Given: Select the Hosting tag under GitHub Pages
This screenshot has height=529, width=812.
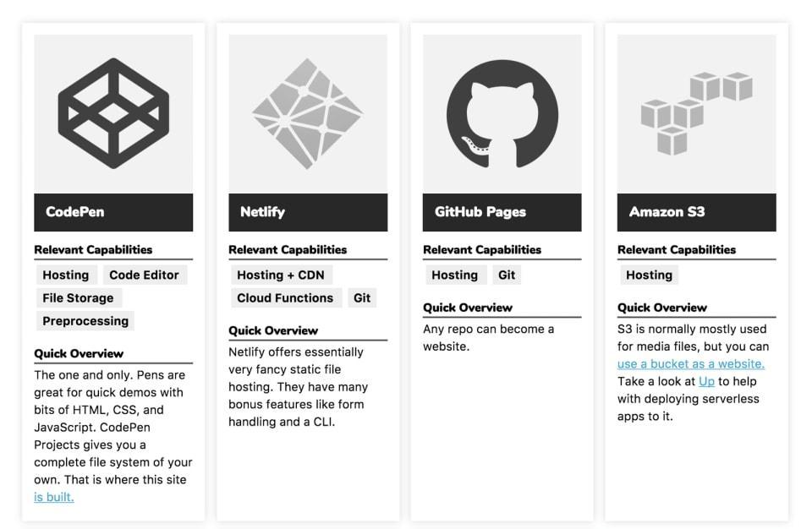Looking at the screenshot, I should pos(455,275).
